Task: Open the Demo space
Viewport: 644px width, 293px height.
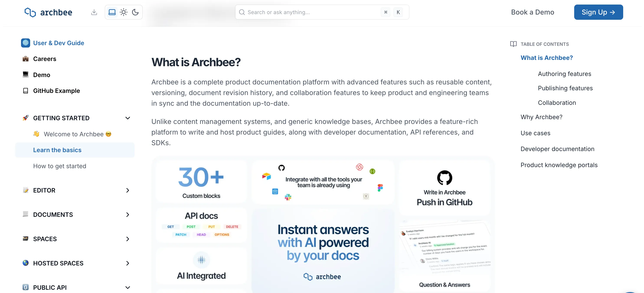Action: click(x=41, y=75)
